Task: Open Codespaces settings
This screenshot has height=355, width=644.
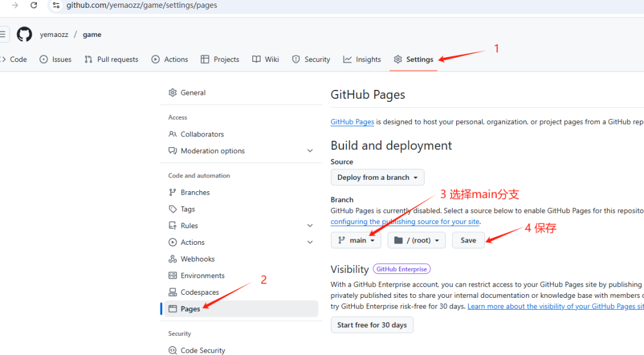Action: 241,292
